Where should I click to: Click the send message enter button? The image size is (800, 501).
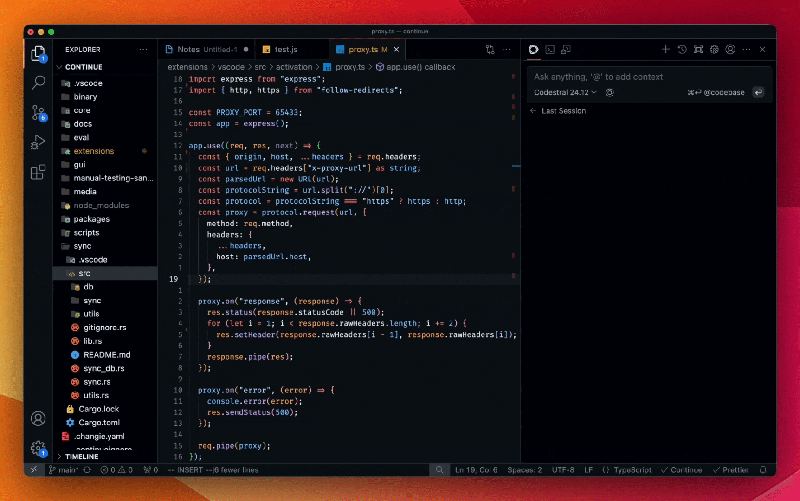(758, 93)
